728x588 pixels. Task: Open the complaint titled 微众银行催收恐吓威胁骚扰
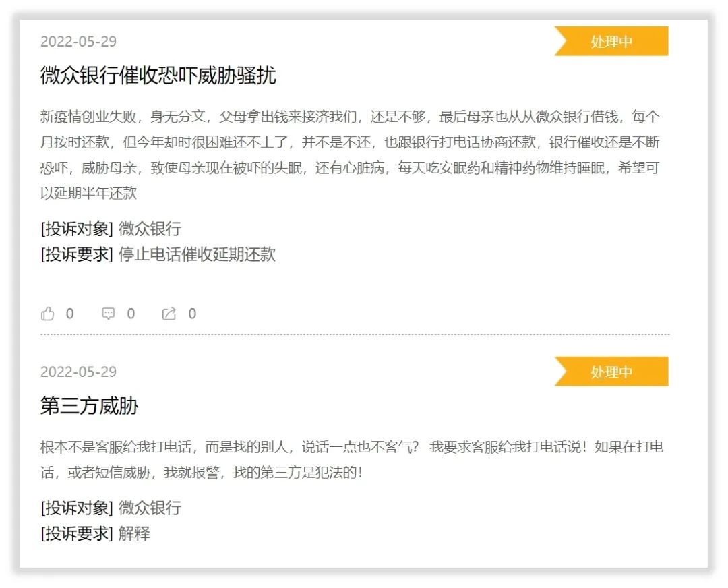158,76
